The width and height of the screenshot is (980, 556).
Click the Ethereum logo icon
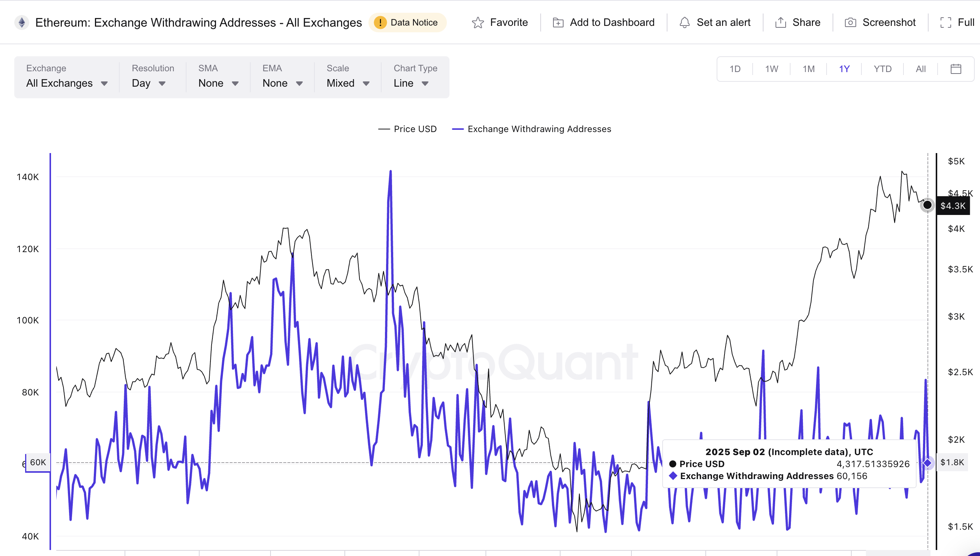(x=22, y=23)
